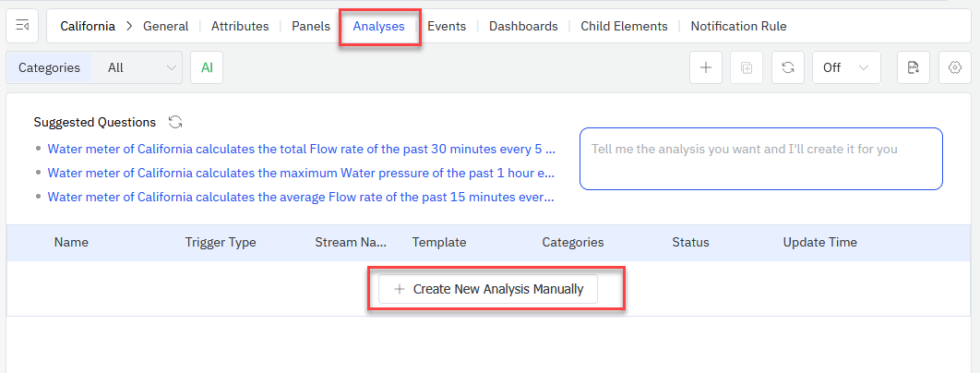Choose the average Flow rate suggestion

301,197
